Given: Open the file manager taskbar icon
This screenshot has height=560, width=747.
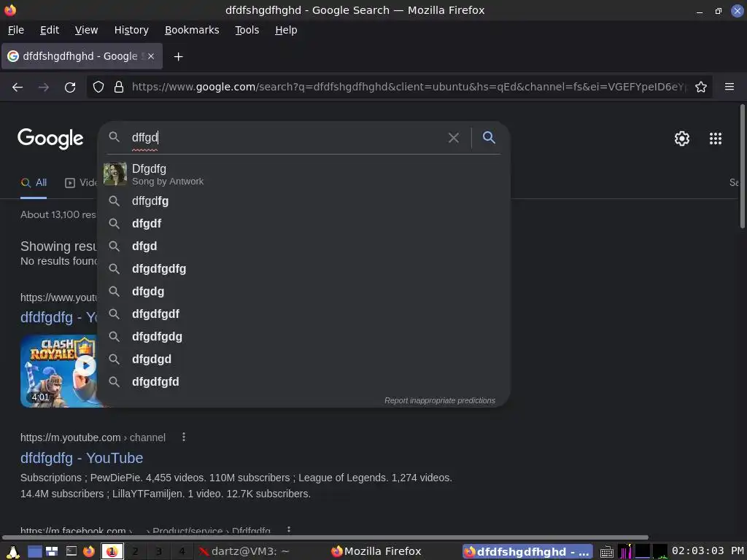Looking at the screenshot, I should (x=52, y=551).
